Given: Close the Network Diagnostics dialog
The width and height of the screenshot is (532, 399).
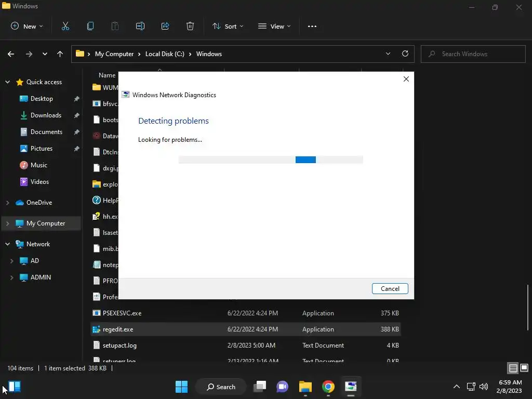Looking at the screenshot, I should (406, 79).
